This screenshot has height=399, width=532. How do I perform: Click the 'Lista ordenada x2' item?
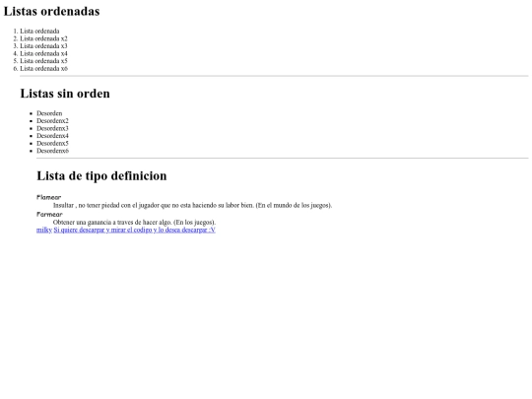coord(43,38)
